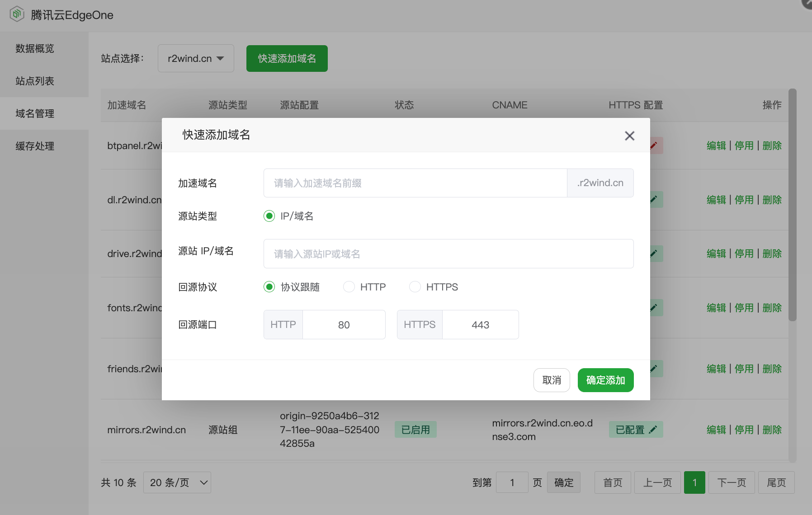812x515 pixels.
Task: Open the 20 条/页 page size dropdown
Action: (x=177, y=482)
